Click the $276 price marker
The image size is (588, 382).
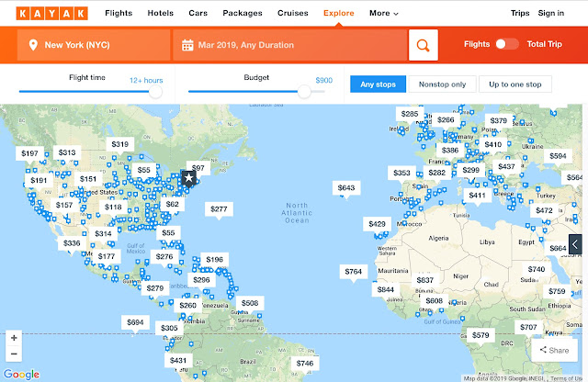pyautogui.click(x=164, y=256)
